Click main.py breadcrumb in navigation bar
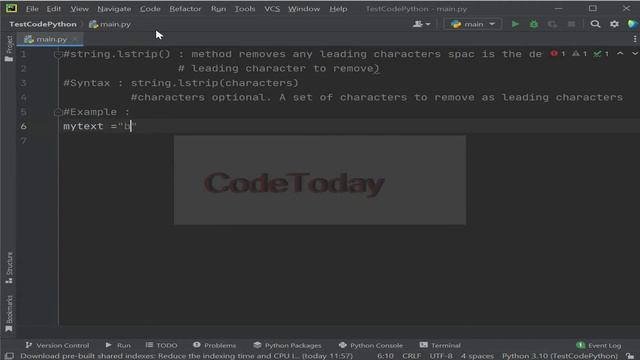 point(110,24)
